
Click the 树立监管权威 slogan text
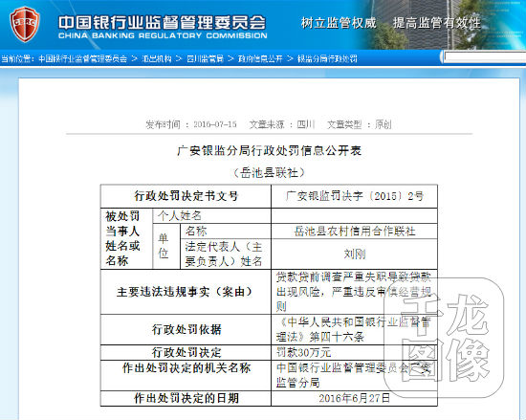point(339,23)
